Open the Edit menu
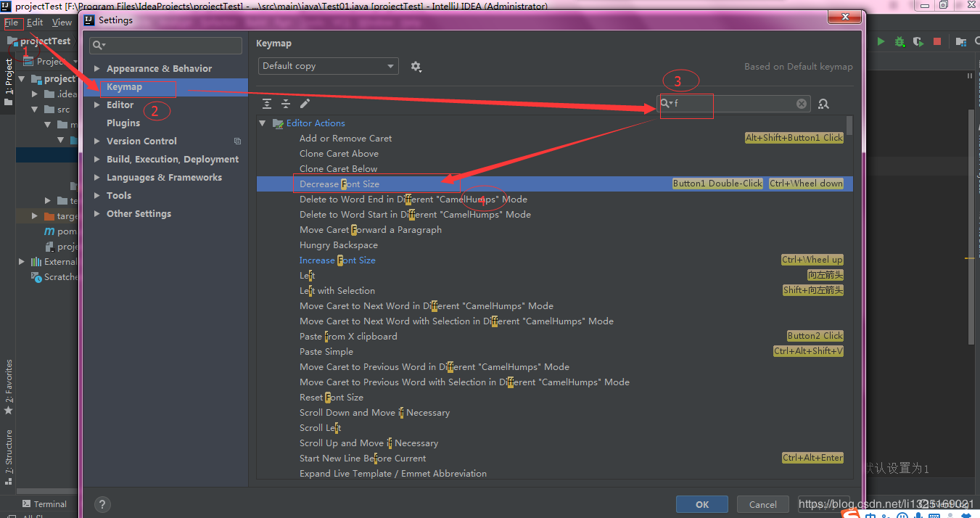980x518 pixels. 35,22
